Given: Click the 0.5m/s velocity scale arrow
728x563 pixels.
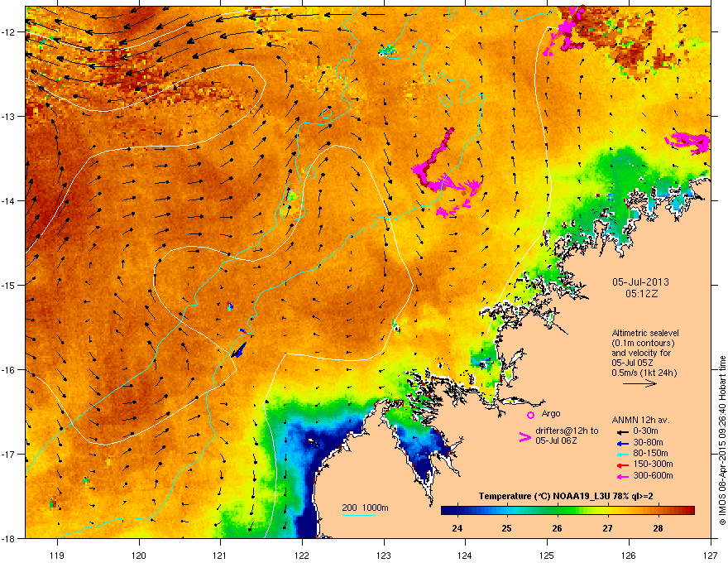Looking at the screenshot, I should point(639,383).
